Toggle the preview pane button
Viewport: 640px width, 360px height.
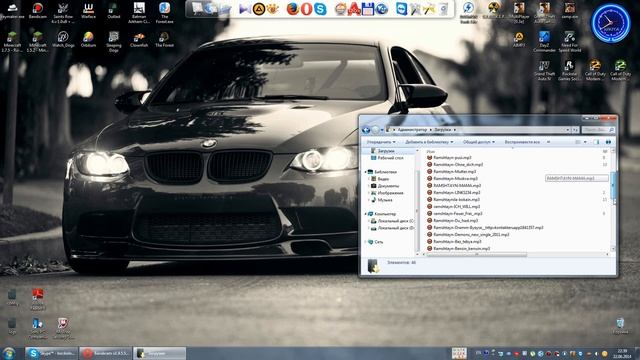pos(596,142)
